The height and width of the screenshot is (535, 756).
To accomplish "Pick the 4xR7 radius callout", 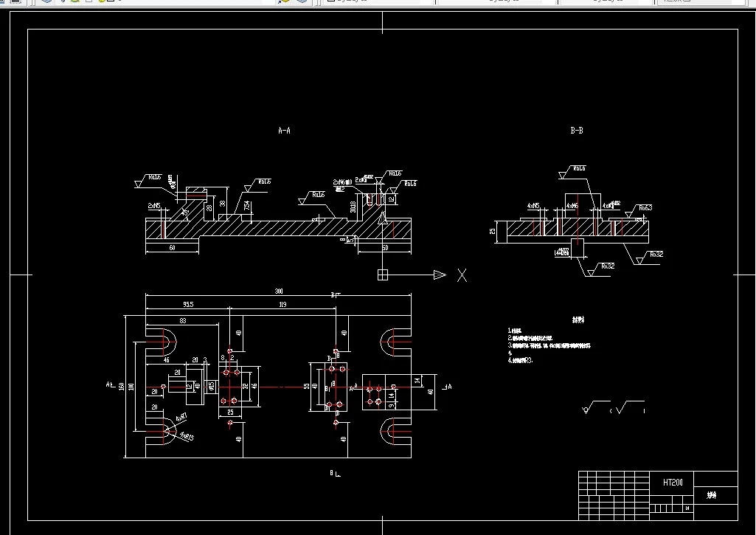I will 181,418.
